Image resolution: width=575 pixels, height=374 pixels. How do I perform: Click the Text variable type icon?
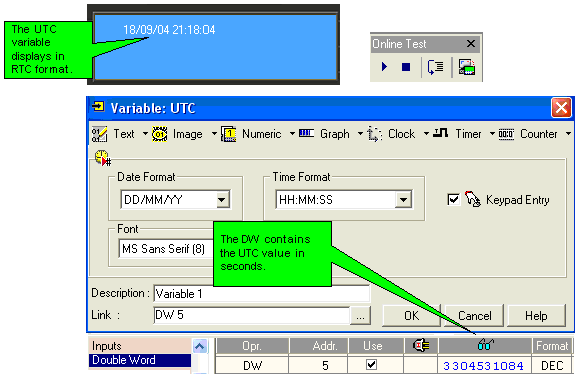click(x=99, y=134)
